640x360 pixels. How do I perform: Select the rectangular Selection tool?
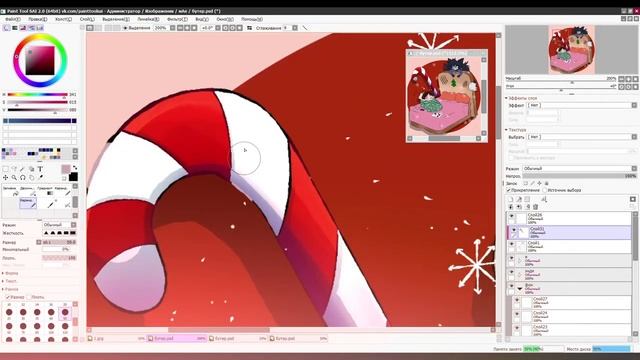[x=5, y=169]
